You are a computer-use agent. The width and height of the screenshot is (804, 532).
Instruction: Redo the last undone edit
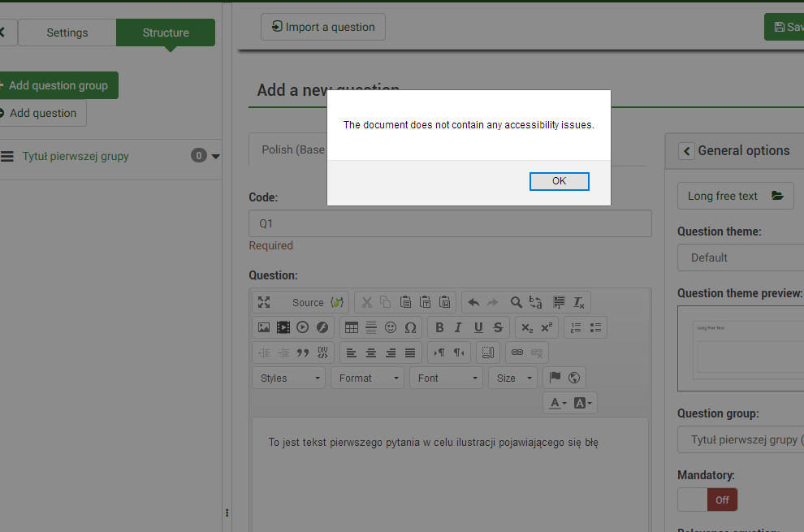493,302
